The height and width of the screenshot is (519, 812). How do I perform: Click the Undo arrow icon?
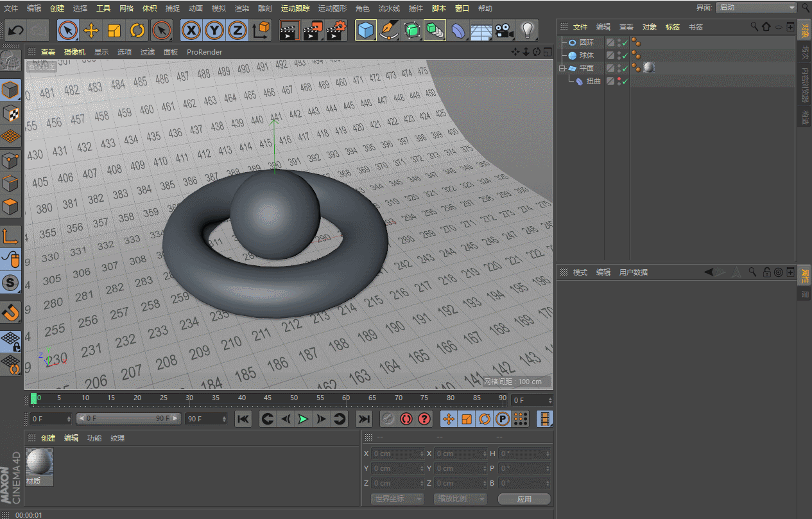(x=15, y=30)
